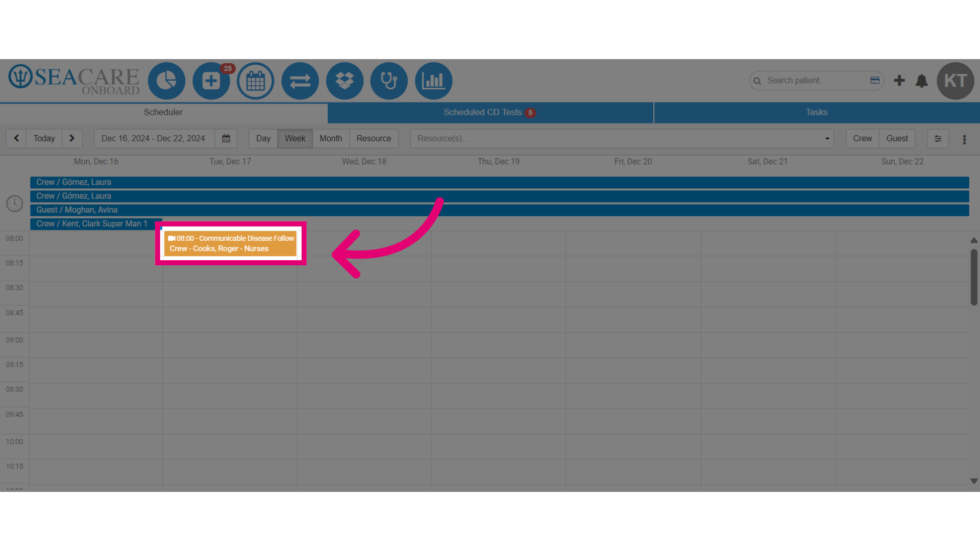Click the Search patient field
Image resolution: width=980 pixels, height=551 pixels.
[816, 81]
